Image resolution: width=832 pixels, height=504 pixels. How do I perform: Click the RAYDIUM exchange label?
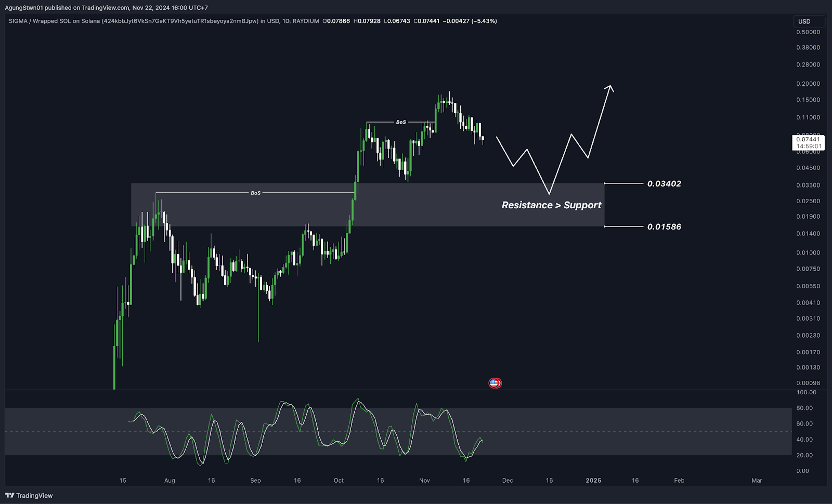(306, 21)
